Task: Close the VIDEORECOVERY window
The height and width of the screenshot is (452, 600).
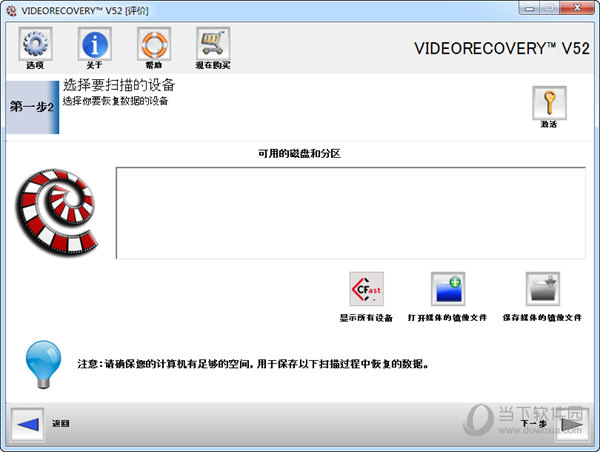Action: point(577,8)
